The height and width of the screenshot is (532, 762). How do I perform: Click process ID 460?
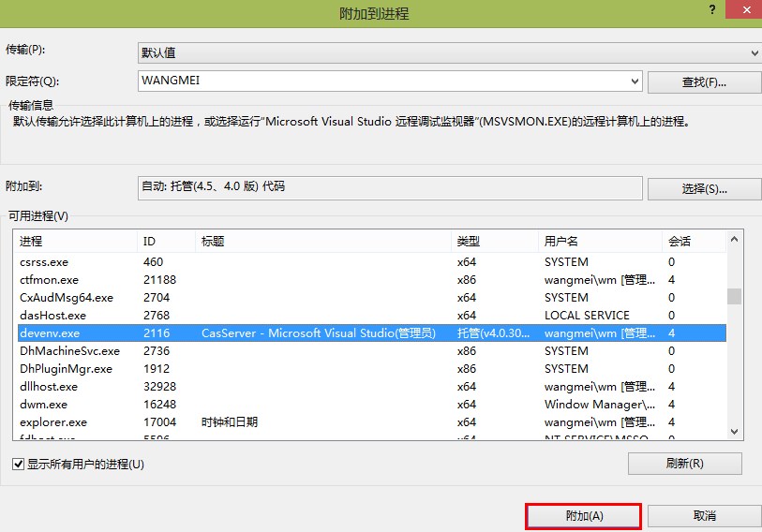[x=153, y=262]
